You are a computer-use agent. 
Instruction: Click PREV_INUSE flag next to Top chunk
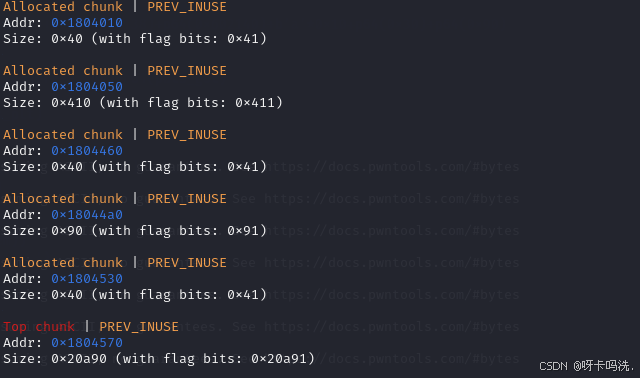tap(139, 327)
